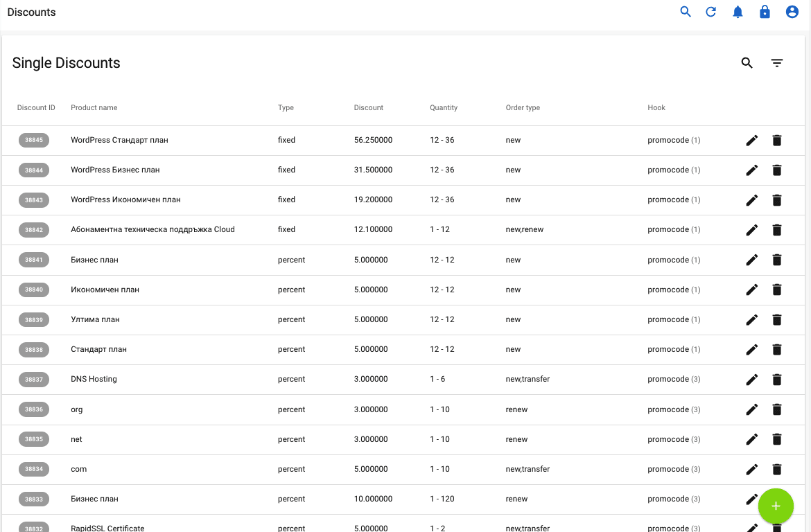Open the filter icon for discounts list
Viewport: 811px width, 532px height.
click(777, 63)
